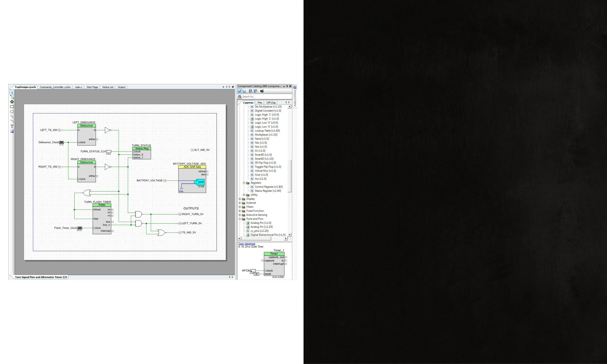
Task: Pick the image placement tool at toolbar bottom
Action: [12, 131]
